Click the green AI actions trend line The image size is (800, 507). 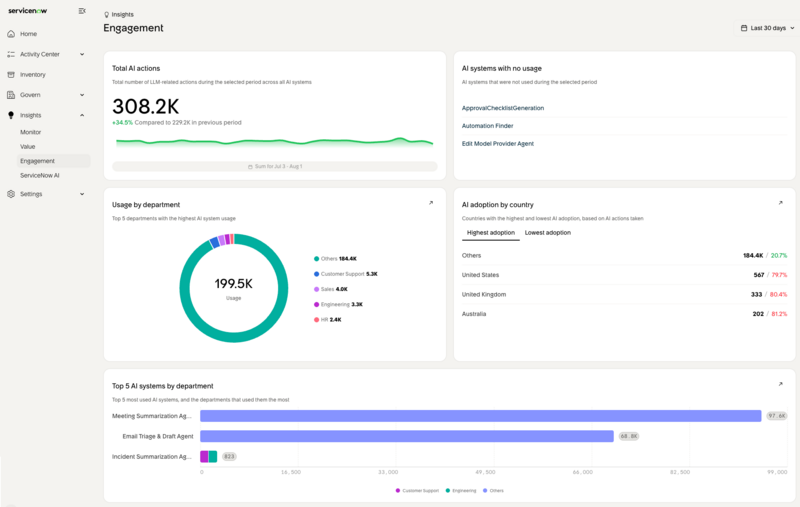pos(274,141)
